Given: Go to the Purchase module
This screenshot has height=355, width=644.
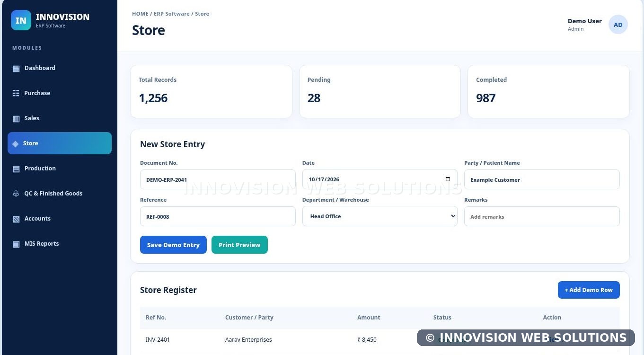Looking at the screenshot, I should [x=60, y=93].
